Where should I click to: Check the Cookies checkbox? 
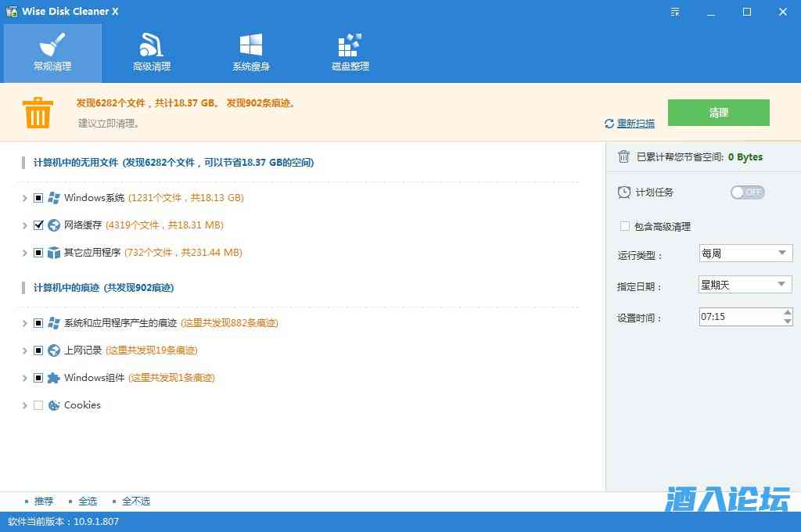(38, 405)
